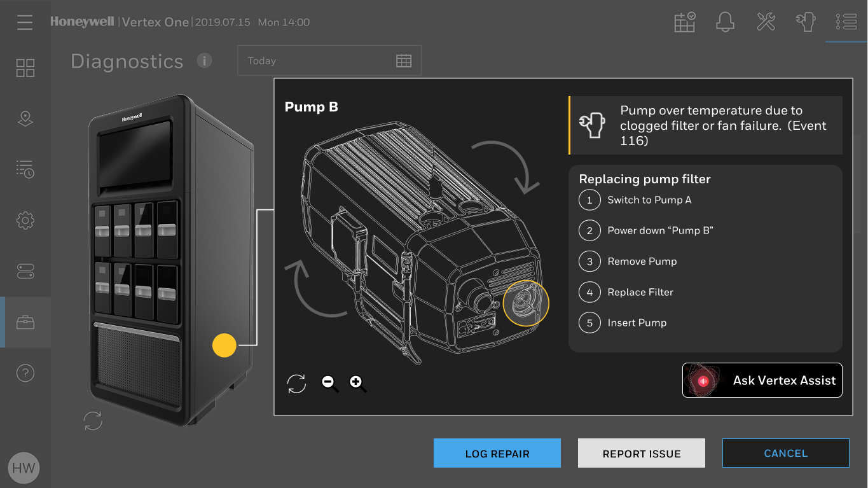This screenshot has width=868, height=488.
Task: Select the toolbox diagnostics icon in the sidebar
Action: coord(25,322)
